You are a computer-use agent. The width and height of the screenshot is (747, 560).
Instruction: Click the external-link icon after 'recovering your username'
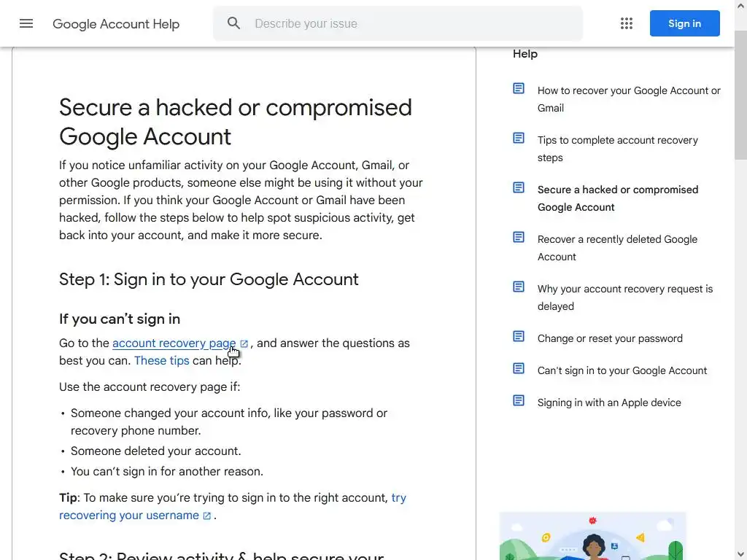(x=207, y=516)
